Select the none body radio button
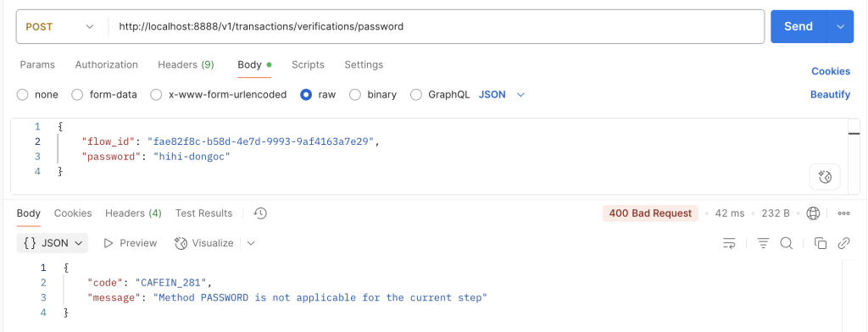This screenshot has width=868, height=332. [x=22, y=95]
